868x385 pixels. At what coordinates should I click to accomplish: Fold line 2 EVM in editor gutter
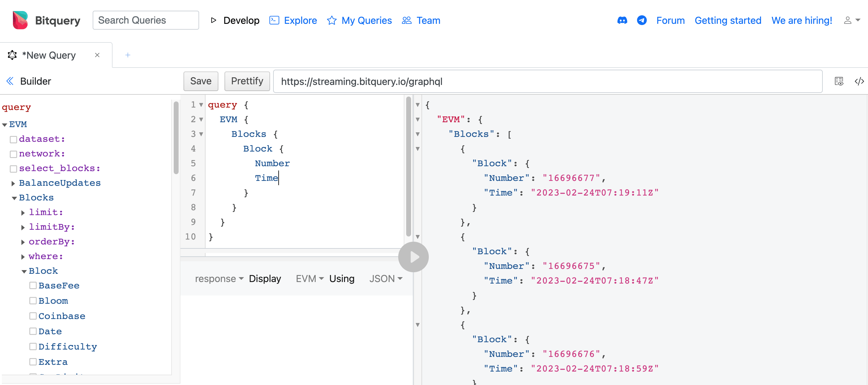pos(201,119)
